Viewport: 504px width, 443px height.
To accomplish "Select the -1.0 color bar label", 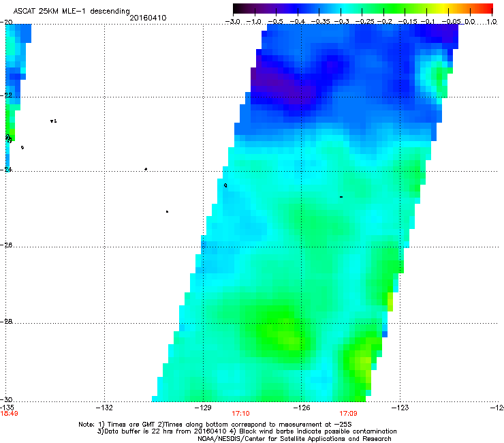I will [254, 22].
